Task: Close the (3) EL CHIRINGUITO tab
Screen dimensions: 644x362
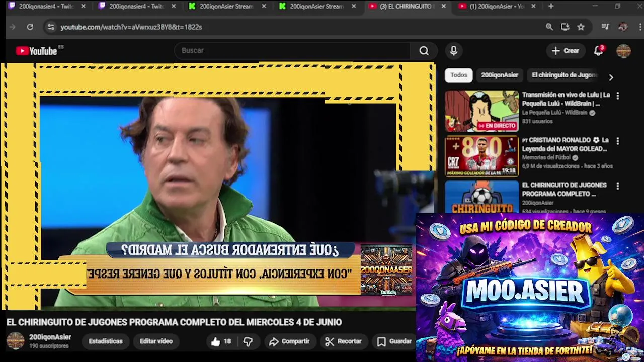Action: click(x=443, y=6)
